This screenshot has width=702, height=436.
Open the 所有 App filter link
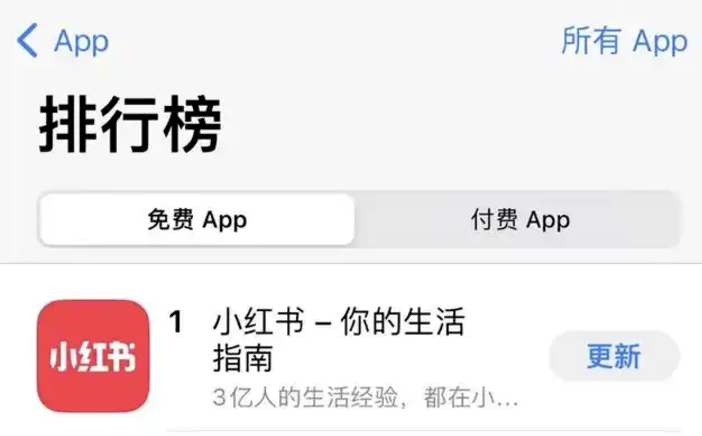[x=624, y=41]
